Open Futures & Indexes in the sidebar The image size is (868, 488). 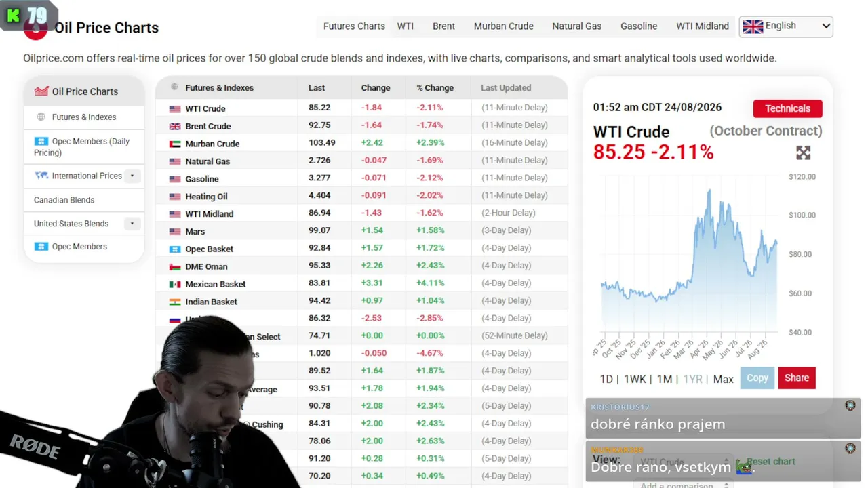[x=84, y=117]
